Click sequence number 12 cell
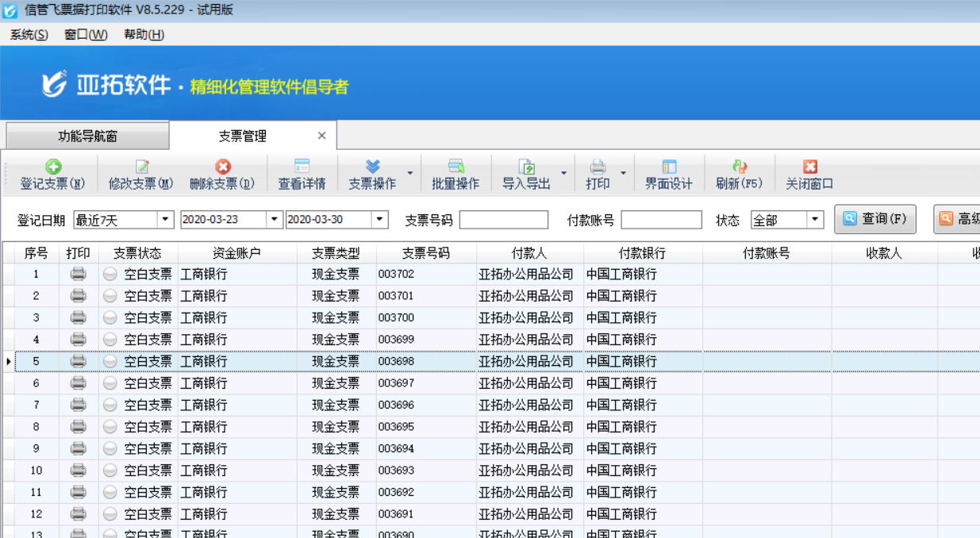 pyautogui.click(x=37, y=514)
